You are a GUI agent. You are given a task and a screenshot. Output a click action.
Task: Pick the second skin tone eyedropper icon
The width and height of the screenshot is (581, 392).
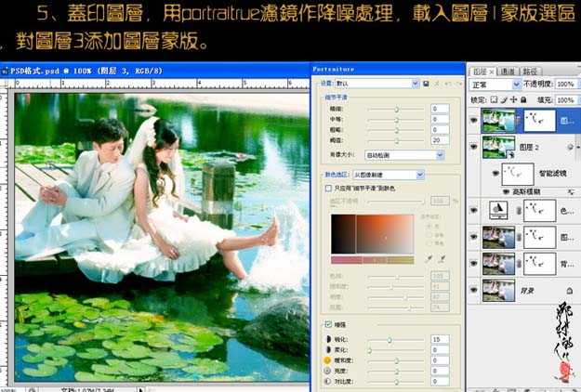(x=441, y=259)
